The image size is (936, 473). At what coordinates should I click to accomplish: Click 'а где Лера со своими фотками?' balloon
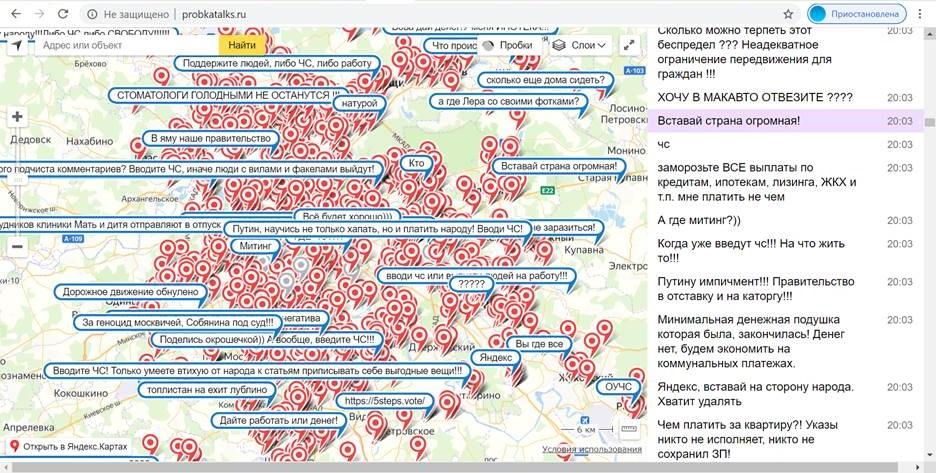[x=508, y=102]
